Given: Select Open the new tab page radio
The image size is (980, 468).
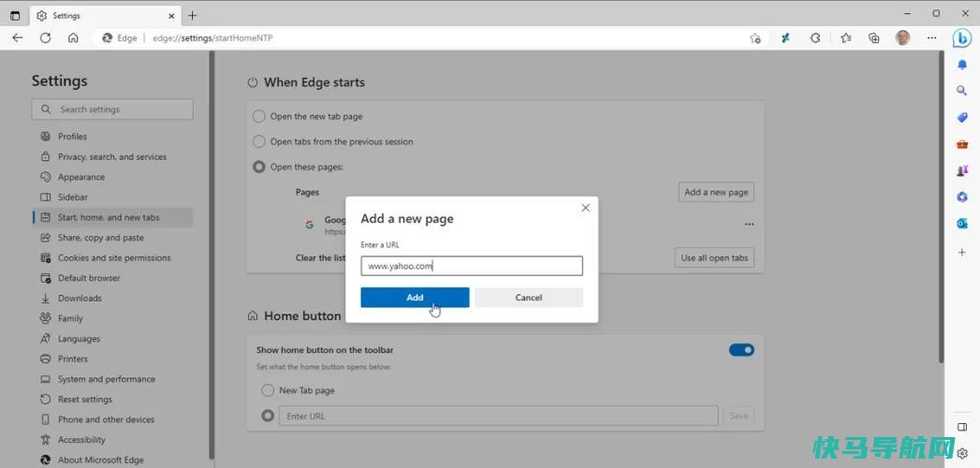Looking at the screenshot, I should pyautogui.click(x=258, y=116).
